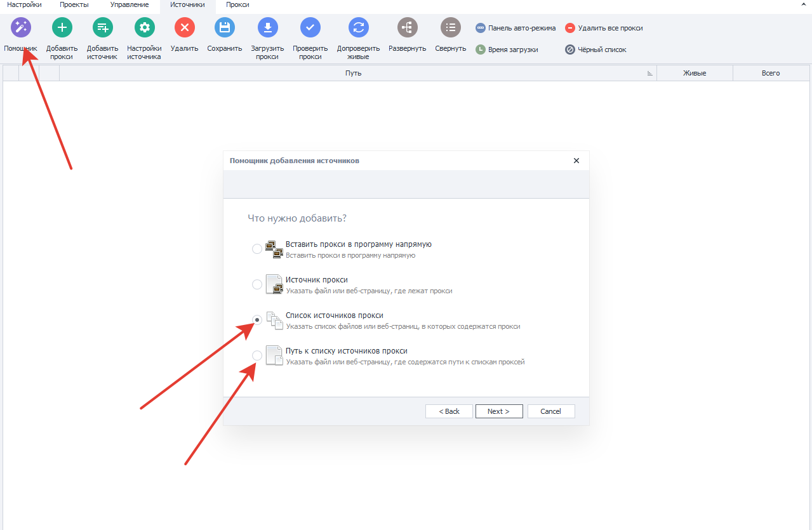
Task: Click the Список источников прокси stacked-pages icon
Action: 274,321
